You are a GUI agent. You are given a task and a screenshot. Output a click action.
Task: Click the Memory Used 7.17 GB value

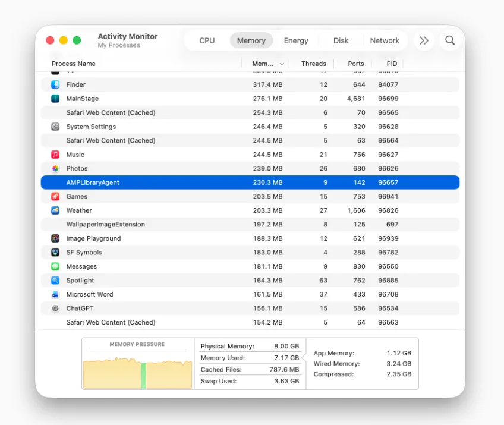click(x=286, y=358)
